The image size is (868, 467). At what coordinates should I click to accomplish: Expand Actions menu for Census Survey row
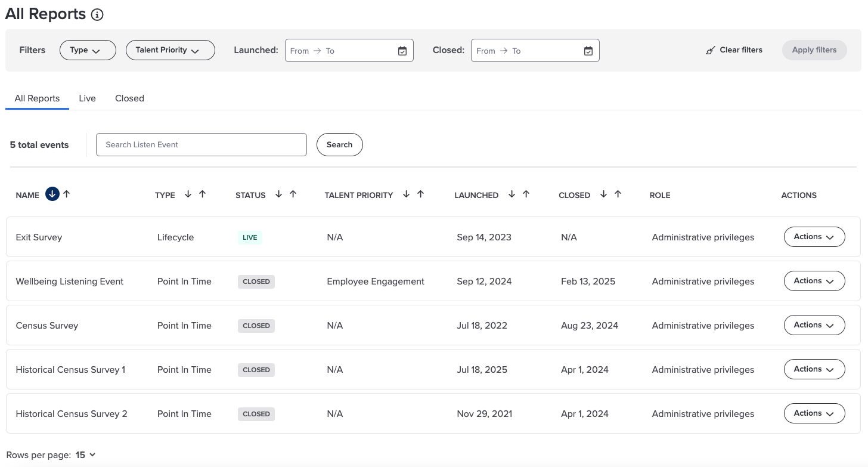coord(814,325)
